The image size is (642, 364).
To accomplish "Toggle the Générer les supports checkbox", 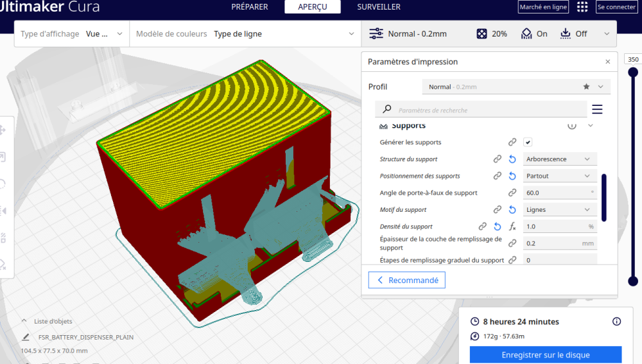I will (528, 142).
